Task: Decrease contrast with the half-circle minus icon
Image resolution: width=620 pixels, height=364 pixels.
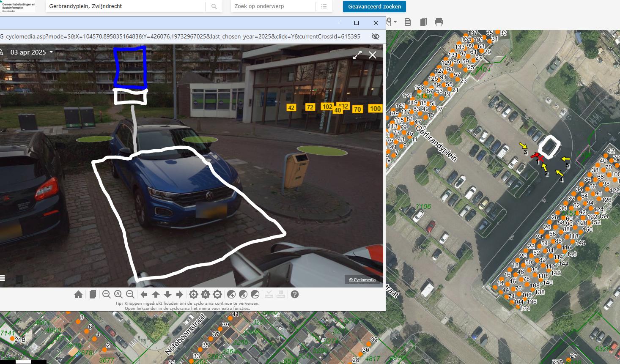Action: (255, 295)
